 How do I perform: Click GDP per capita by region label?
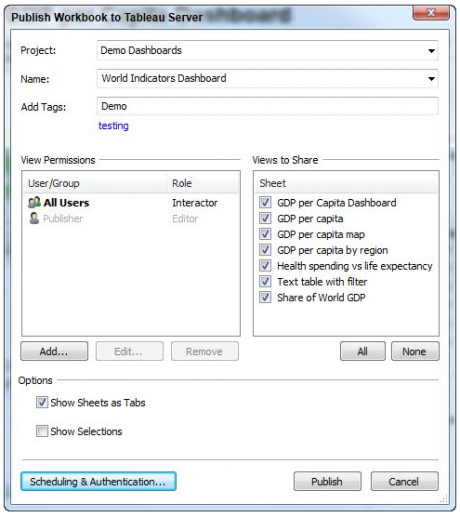point(332,250)
